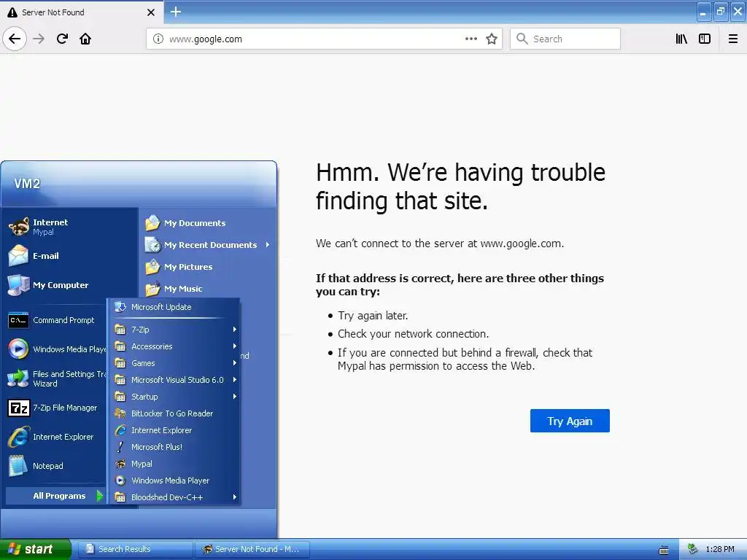Launch Mypal from All Programs list
747x560 pixels.
[174, 463]
